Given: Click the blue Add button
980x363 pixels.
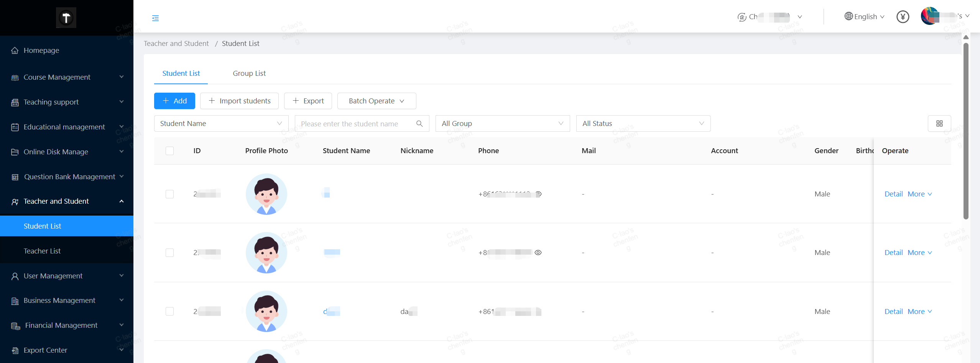Looking at the screenshot, I should coord(174,101).
